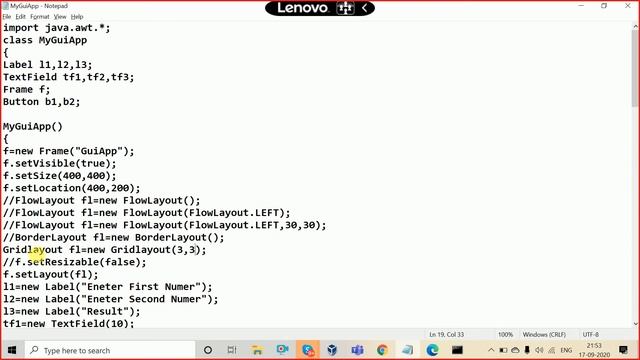Click the line 'TextField tf1,tf2,tf3;'
This screenshot has height=360, width=640.
coord(69,77)
